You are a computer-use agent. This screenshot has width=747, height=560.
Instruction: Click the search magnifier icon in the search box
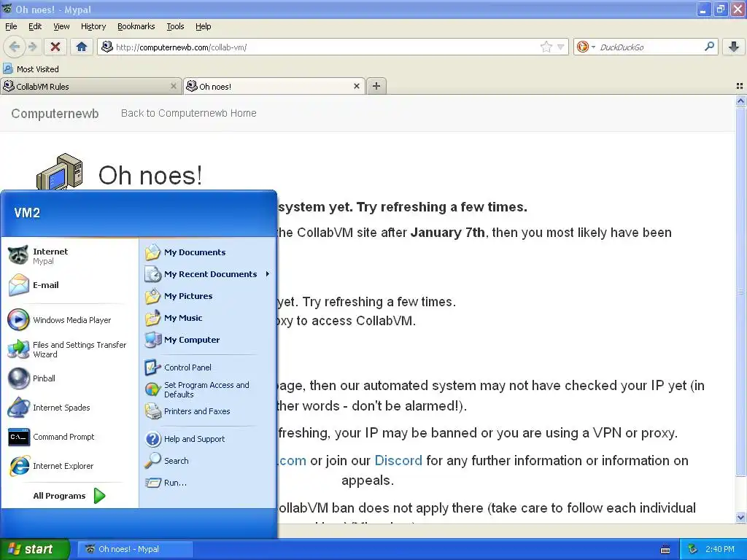(709, 47)
